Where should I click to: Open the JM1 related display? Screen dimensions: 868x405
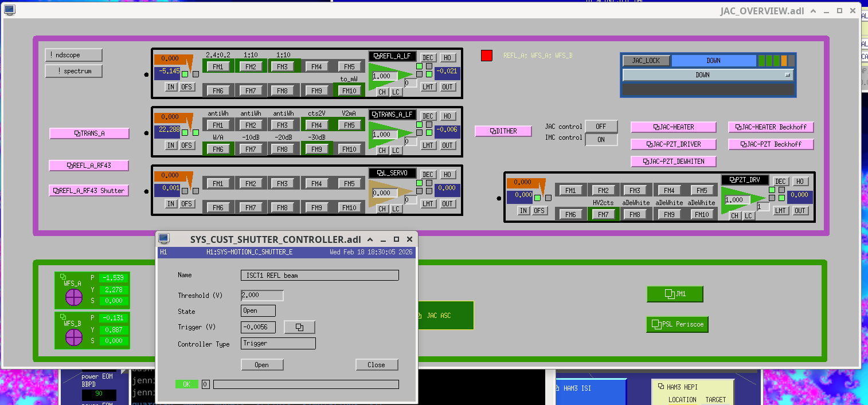tap(674, 294)
